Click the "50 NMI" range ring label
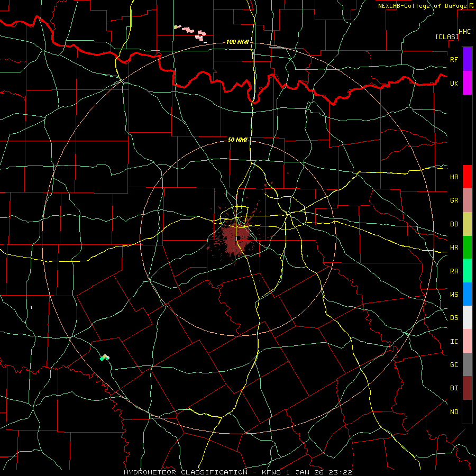The height and width of the screenshot is (476, 476). 237,140
